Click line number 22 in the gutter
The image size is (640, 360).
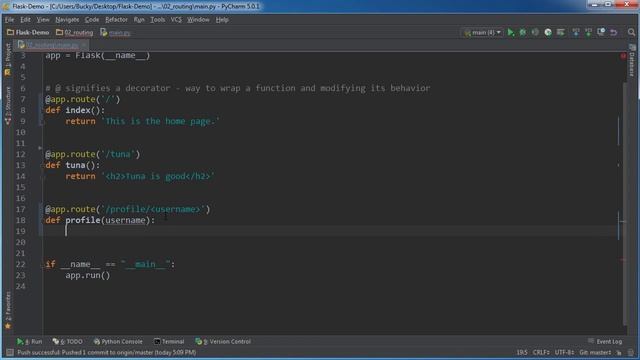[x=20, y=264]
